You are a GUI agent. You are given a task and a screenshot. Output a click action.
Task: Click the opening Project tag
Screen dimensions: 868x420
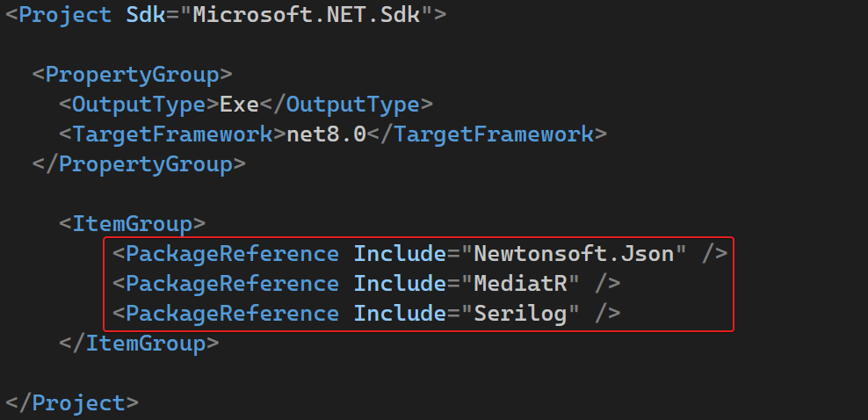(65, 16)
